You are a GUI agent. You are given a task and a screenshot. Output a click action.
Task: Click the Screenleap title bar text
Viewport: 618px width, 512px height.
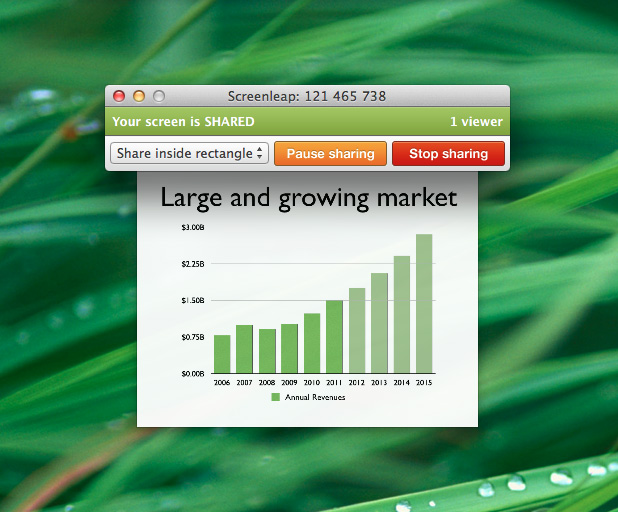pos(307,97)
